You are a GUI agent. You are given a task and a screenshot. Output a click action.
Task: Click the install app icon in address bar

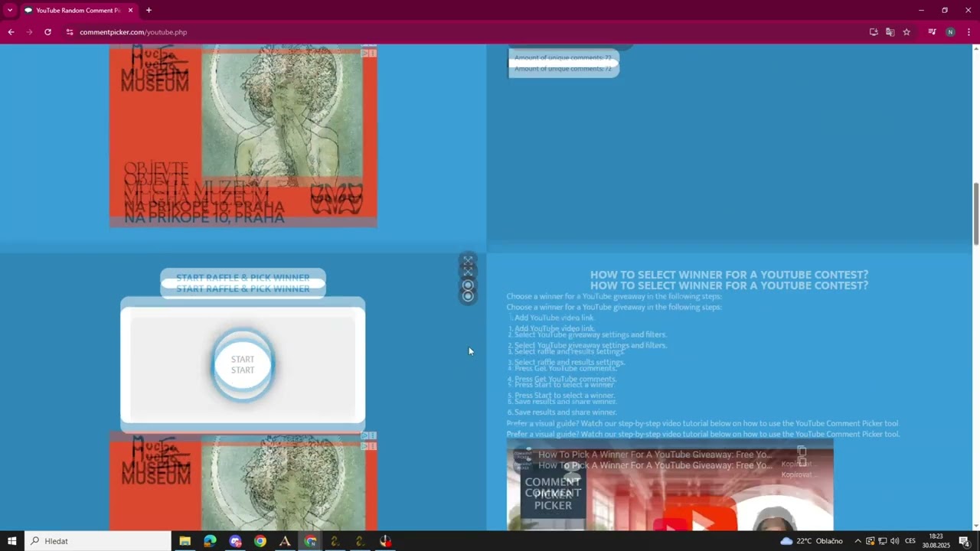874,32
